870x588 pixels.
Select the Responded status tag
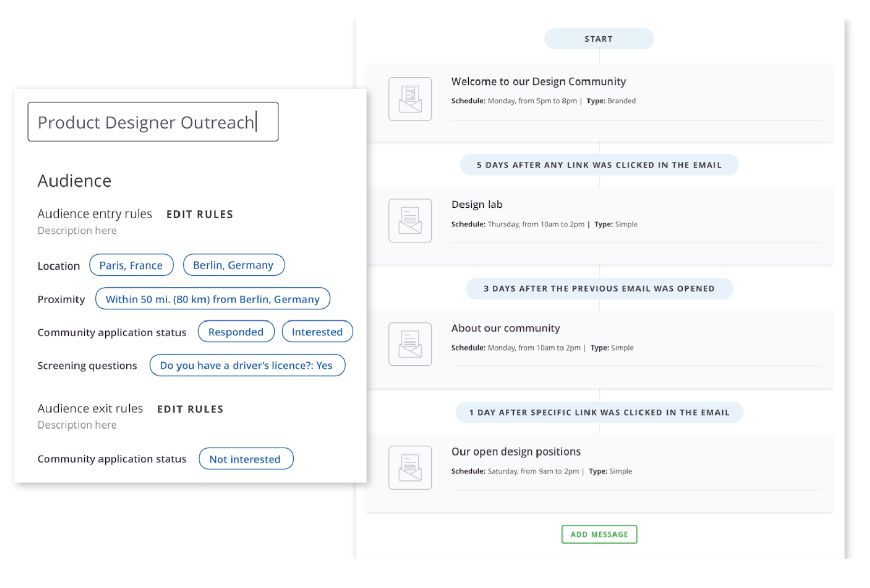tap(236, 332)
